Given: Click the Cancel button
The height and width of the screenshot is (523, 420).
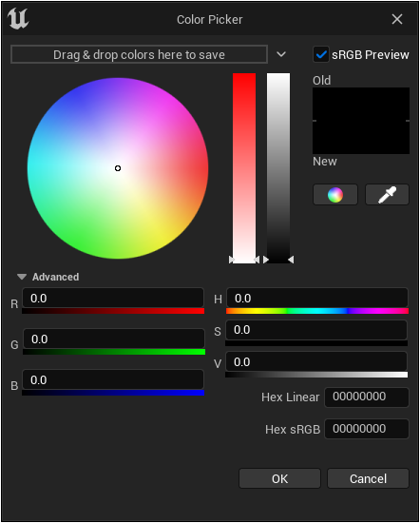Looking at the screenshot, I should [368, 478].
